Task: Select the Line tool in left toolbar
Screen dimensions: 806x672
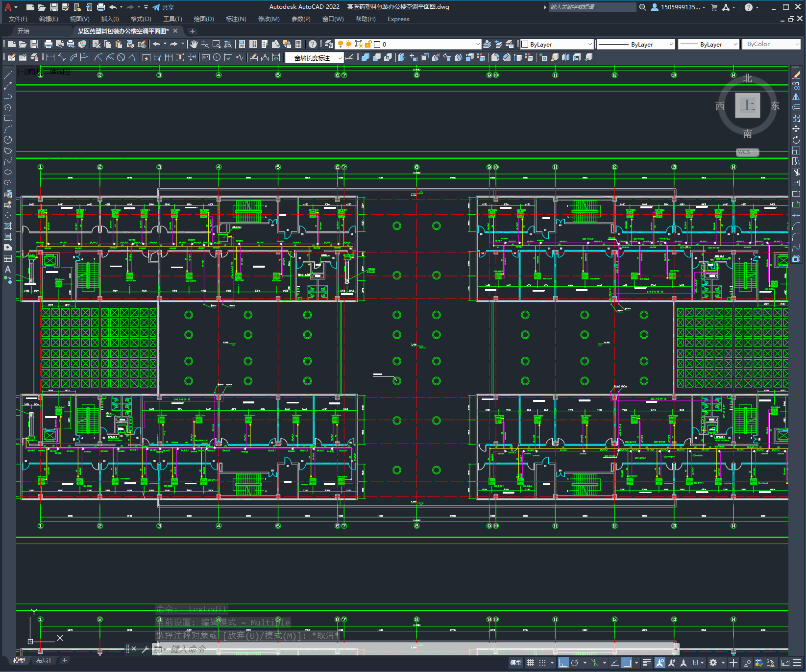Action: [x=8, y=75]
